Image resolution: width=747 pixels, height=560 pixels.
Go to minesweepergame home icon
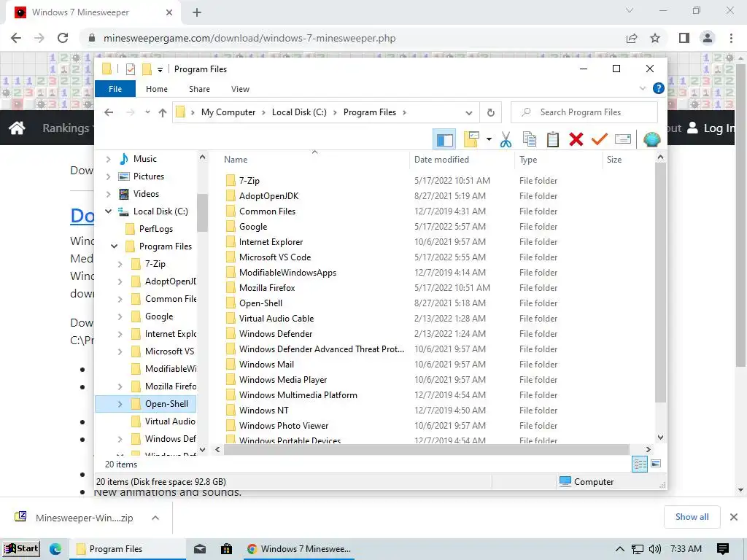tap(17, 128)
